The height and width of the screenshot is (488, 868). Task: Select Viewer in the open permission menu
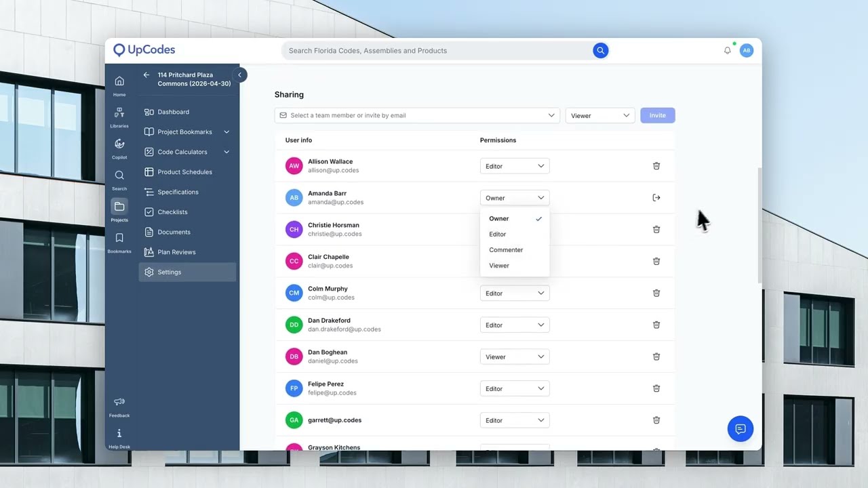tap(515, 266)
